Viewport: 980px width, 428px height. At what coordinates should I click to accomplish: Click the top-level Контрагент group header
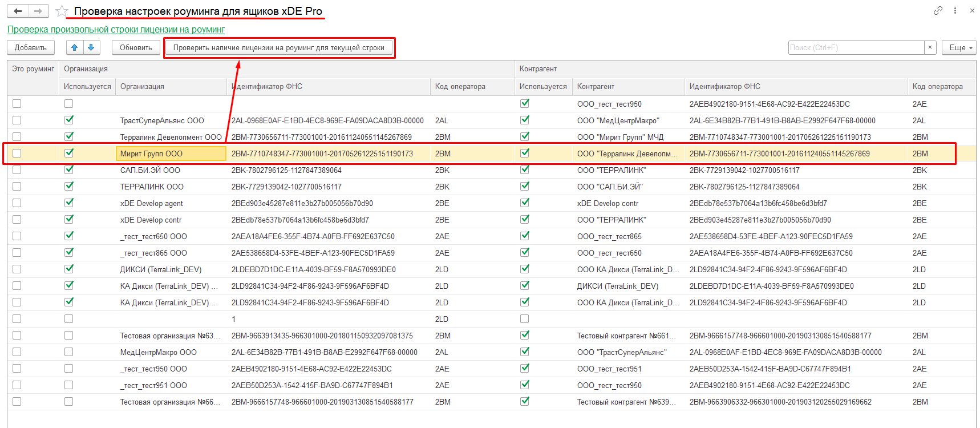(745, 69)
